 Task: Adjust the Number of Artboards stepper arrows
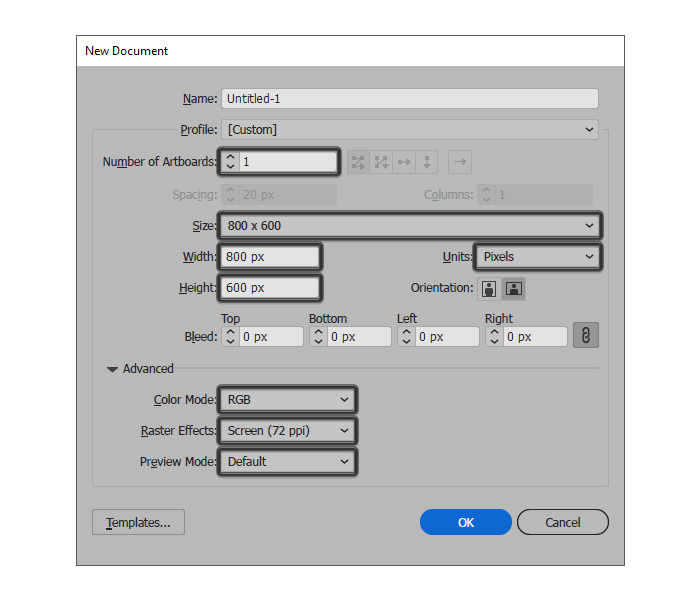230,162
